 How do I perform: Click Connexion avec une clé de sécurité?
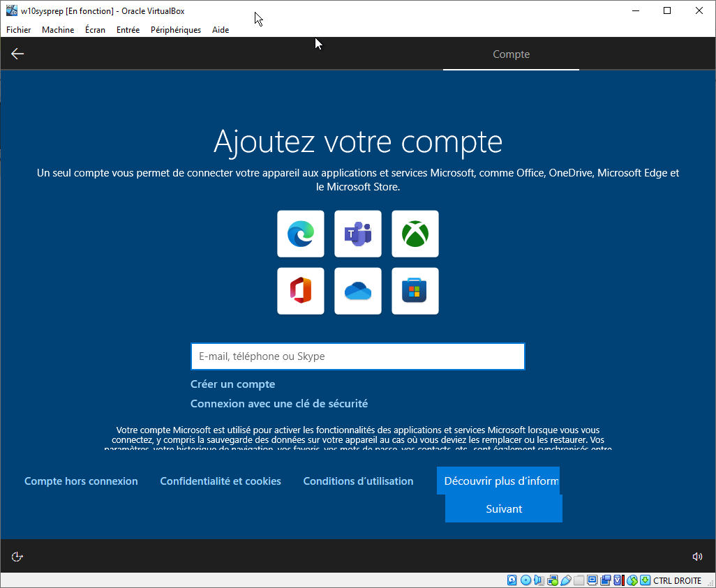(279, 404)
